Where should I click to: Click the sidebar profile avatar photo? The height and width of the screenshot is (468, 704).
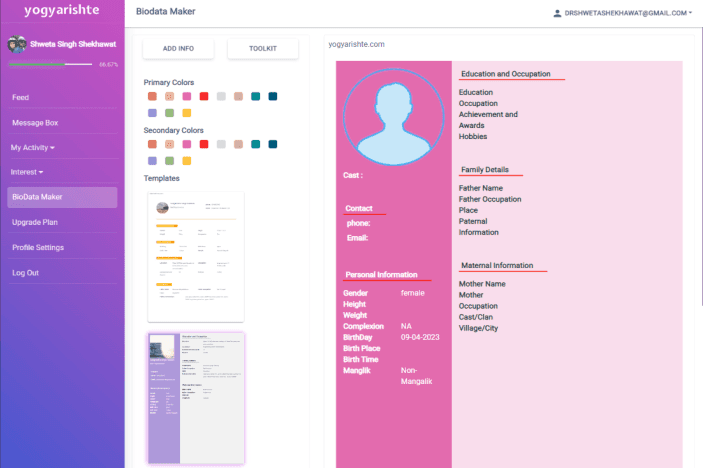16,44
